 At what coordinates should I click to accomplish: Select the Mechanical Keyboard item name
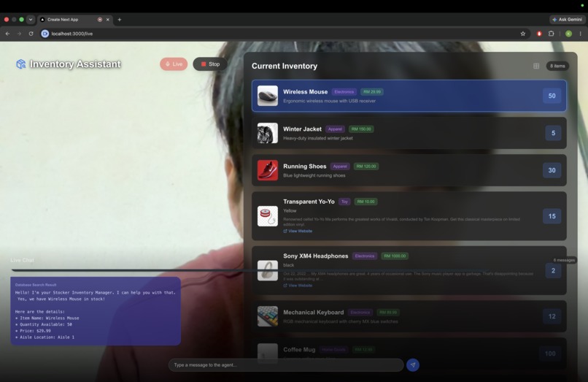click(x=313, y=312)
